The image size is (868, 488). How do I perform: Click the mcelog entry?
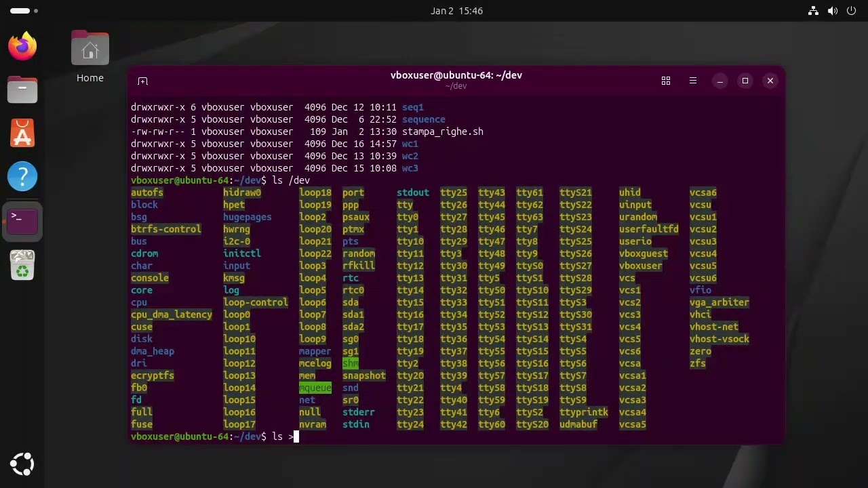click(x=315, y=363)
